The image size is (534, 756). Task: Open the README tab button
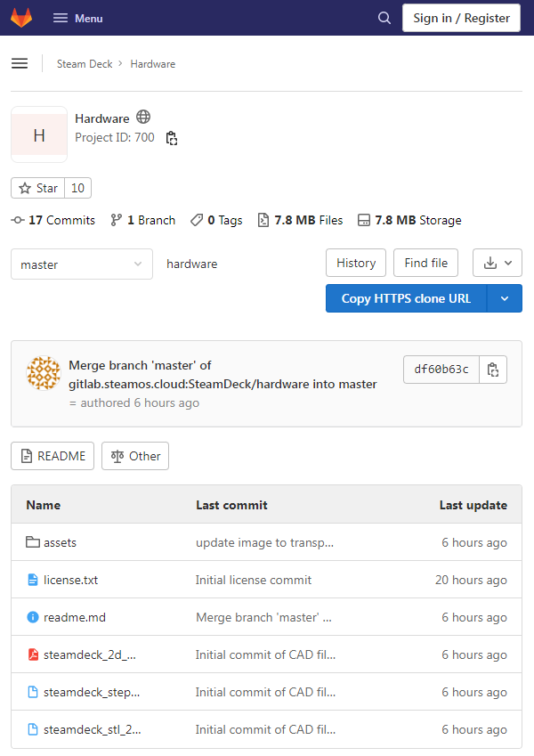click(53, 456)
